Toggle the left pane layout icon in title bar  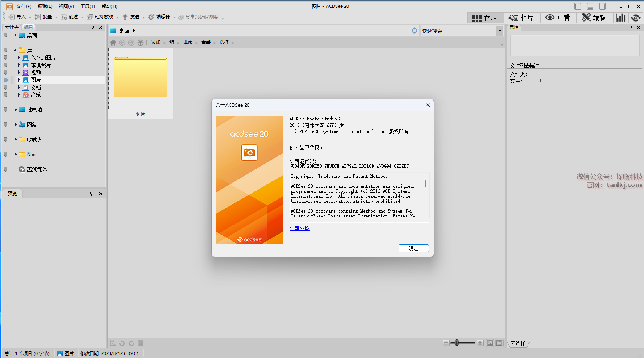(578, 6)
